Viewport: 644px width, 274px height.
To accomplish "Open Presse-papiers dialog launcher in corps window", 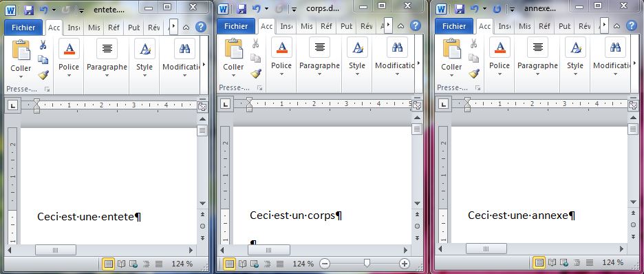I will pyautogui.click(x=259, y=88).
